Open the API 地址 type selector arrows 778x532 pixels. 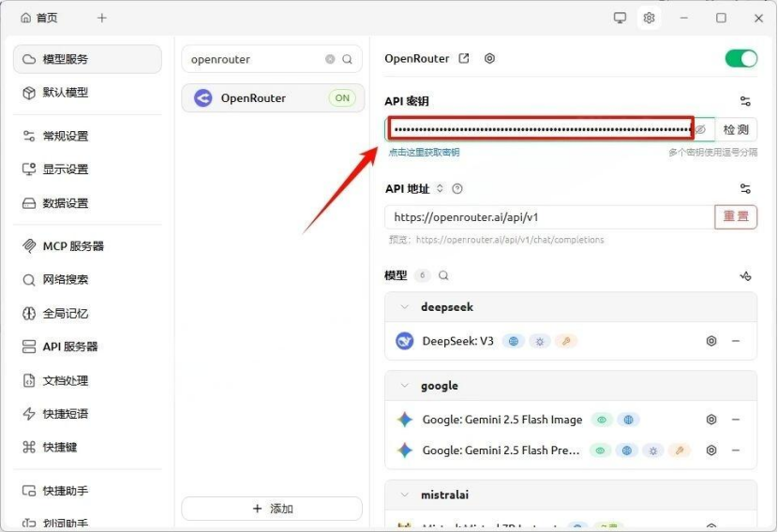click(440, 188)
